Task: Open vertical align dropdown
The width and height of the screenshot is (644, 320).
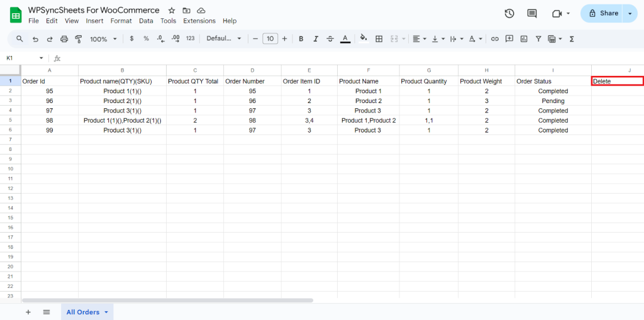Action: tap(438, 39)
